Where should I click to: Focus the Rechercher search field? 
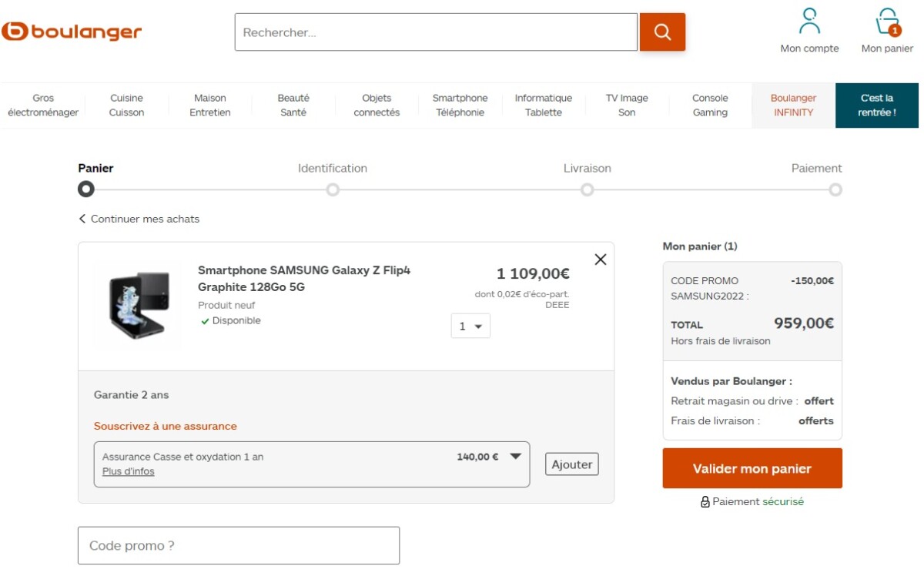point(436,32)
